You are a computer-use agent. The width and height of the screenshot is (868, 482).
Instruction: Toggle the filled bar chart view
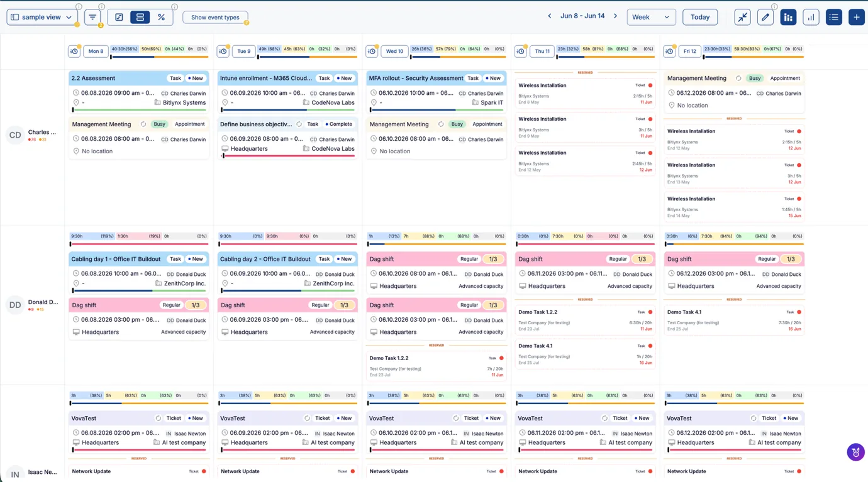pyautogui.click(x=788, y=17)
